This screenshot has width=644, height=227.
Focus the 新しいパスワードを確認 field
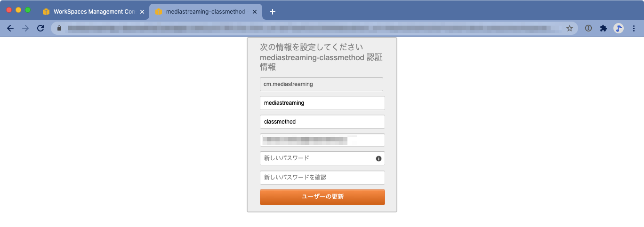click(x=322, y=178)
